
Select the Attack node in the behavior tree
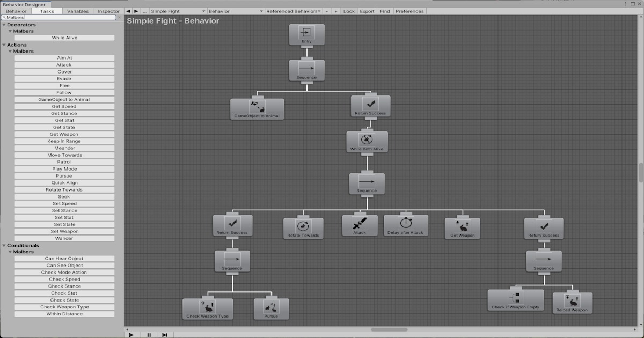(359, 225)
